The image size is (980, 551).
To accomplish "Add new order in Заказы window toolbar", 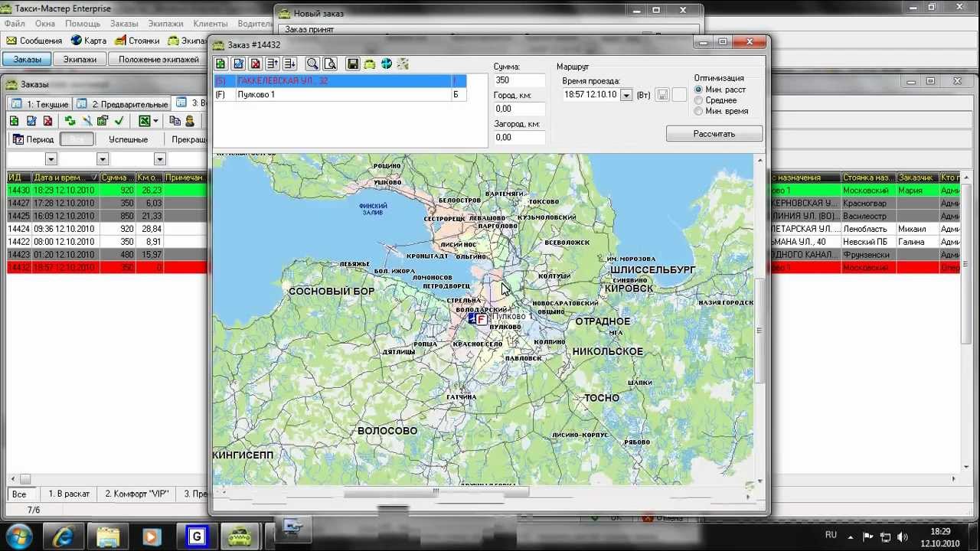I will [15, 121].
